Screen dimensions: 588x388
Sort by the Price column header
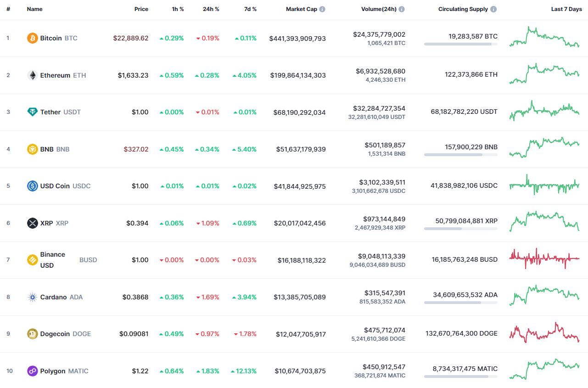141,9
